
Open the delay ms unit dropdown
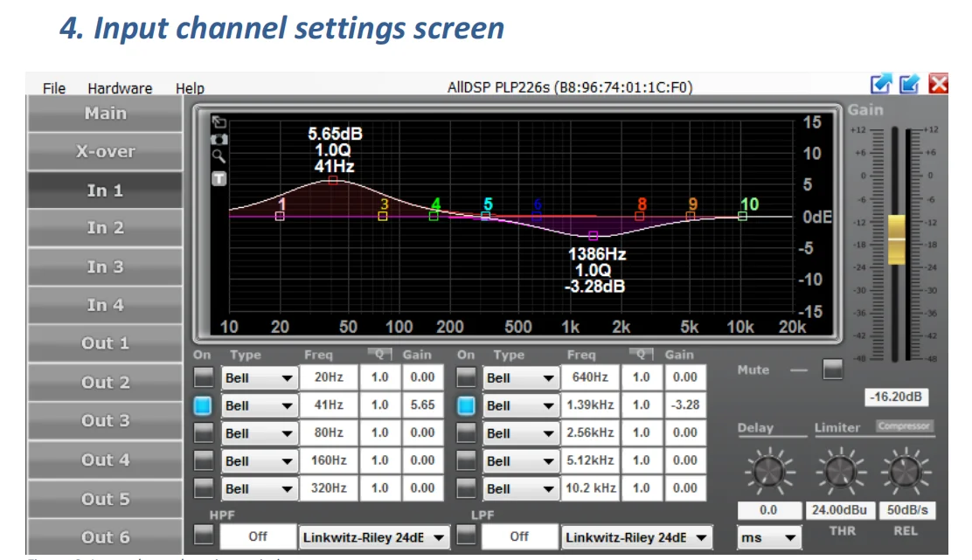768,537
